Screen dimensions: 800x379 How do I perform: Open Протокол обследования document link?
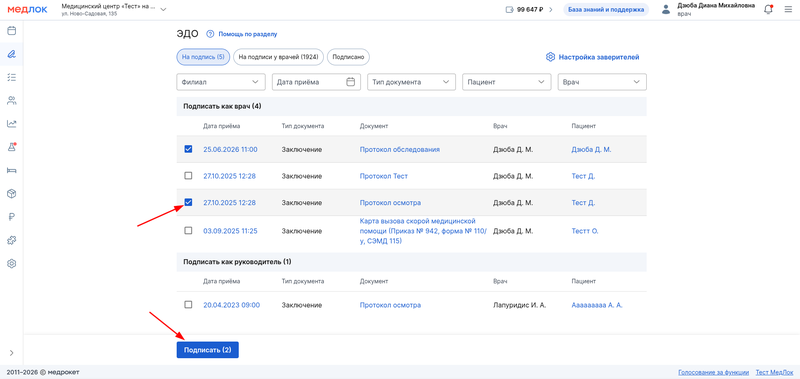(399, 149)
